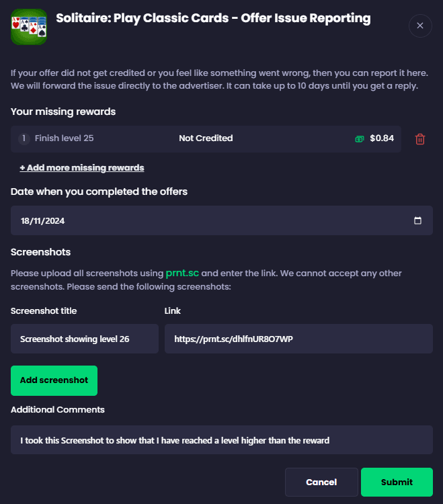Select the Finish level 25 reward label
This screenshot has height=504, width=443.
(x=64, y=138)
